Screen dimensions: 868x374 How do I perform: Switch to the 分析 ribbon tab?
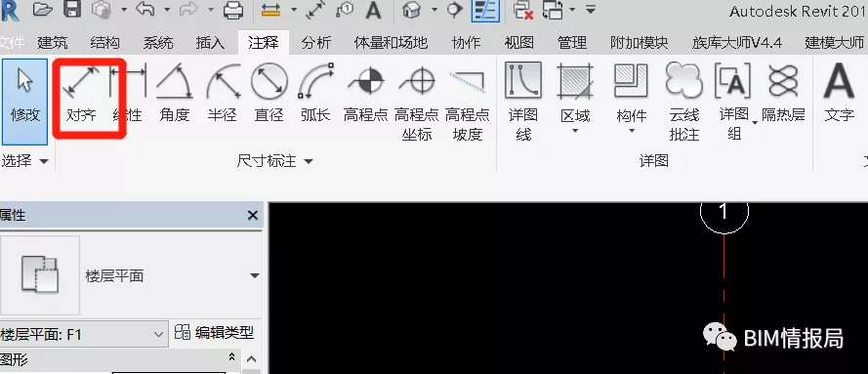(316, 43)
